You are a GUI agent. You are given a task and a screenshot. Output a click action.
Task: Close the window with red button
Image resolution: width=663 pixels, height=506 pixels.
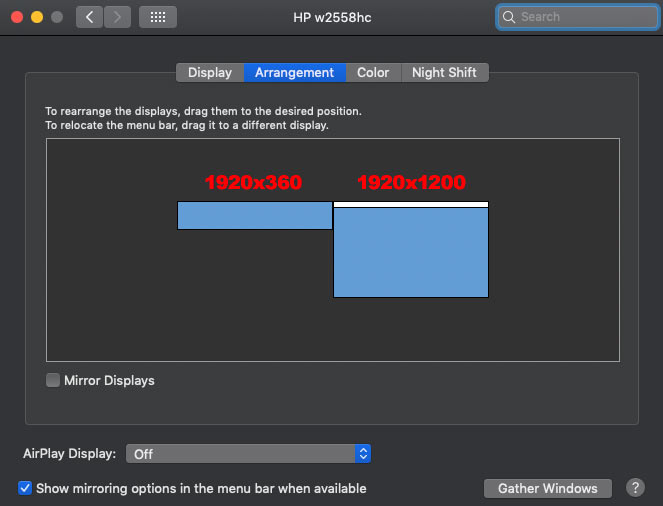click(17, 17)
